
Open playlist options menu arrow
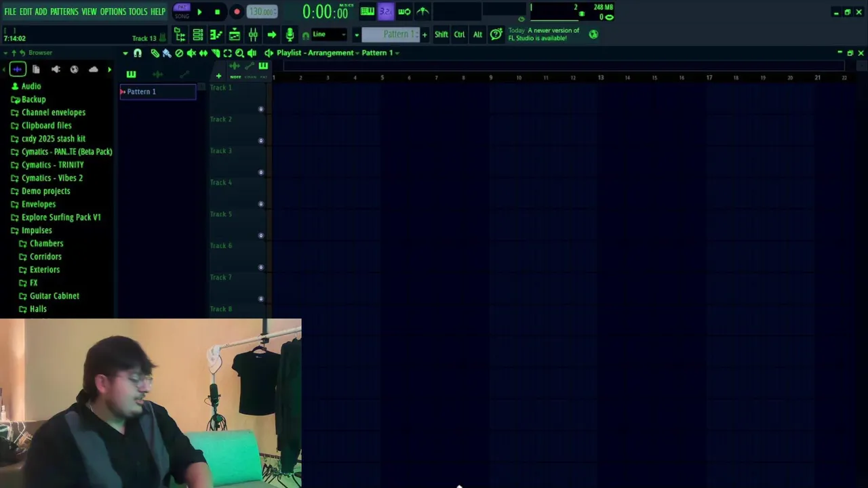[x=125, y=53]
